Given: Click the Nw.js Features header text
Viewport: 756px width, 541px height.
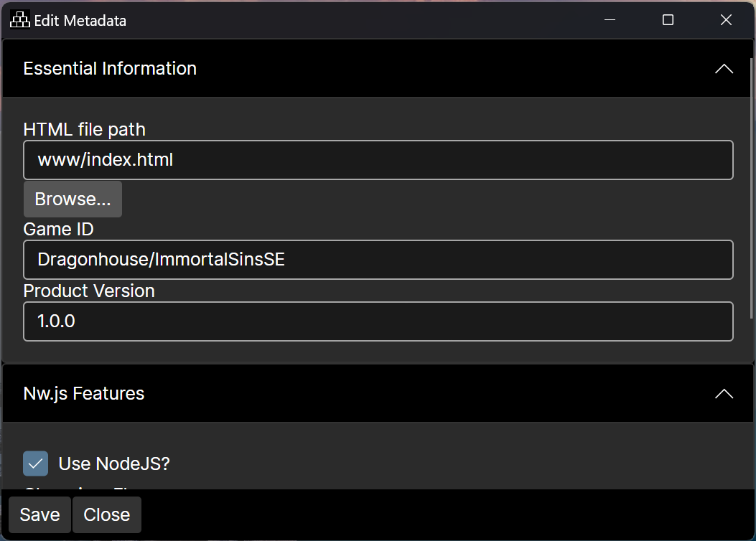Looking at the screenshot, I should [84, 394].
